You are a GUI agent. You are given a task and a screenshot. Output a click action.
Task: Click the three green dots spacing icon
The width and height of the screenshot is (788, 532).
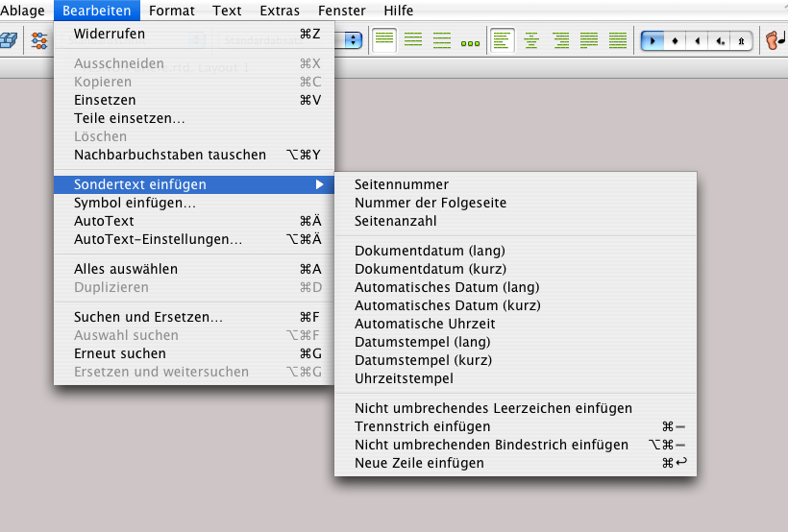tap(470, 42)
